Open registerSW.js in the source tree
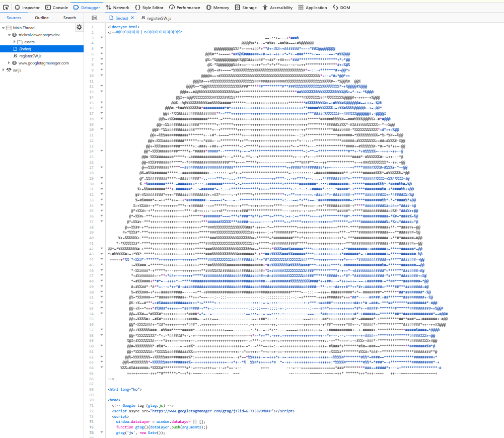Image resolution: width=504 pixels, height=438 pixels. [x=30, y=56]
